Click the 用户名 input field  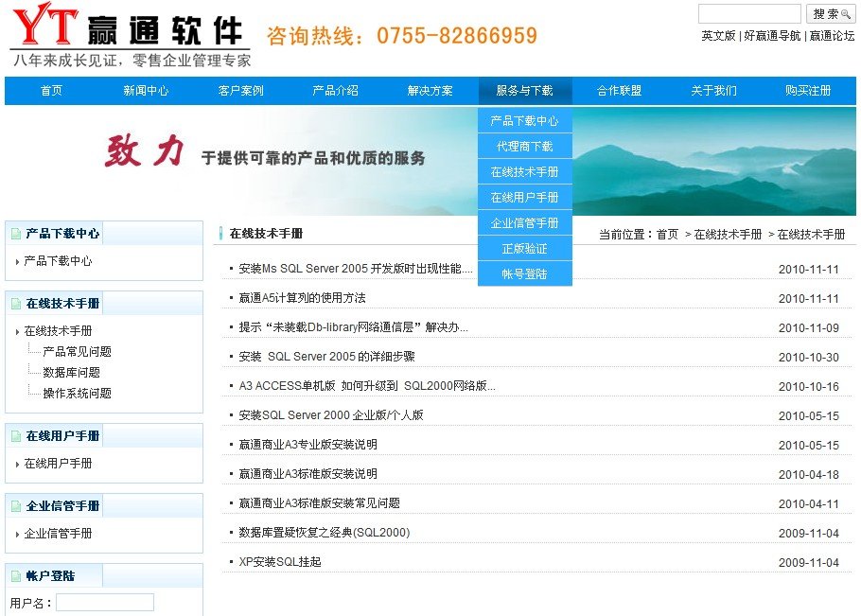(104, 603)
